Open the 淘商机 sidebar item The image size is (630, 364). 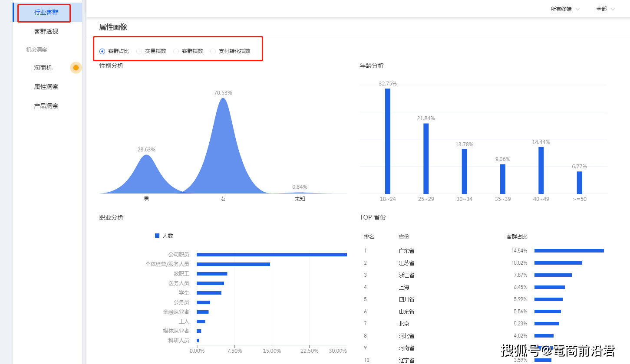pyautogui.click(x=43, y=68)
